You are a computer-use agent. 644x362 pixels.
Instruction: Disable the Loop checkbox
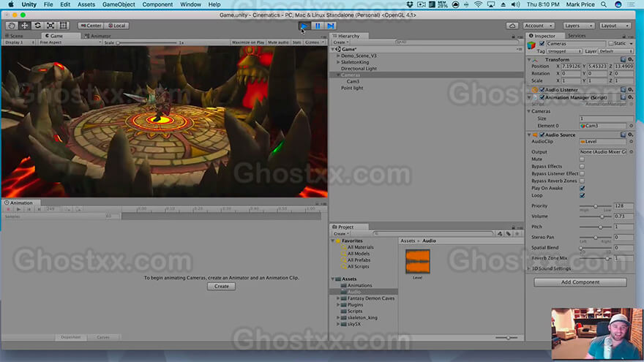click(x=582, y=196)
